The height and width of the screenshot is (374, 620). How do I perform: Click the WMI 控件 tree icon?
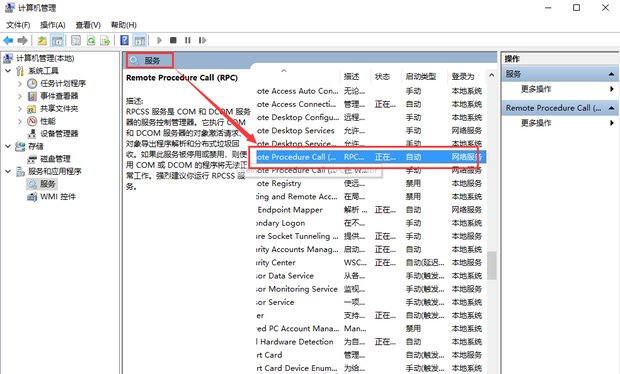32,196
